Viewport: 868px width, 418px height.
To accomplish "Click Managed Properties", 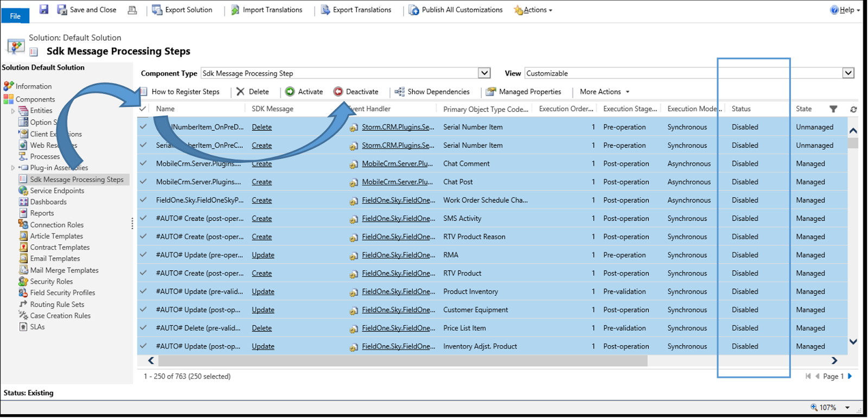I will click(524, 92).
